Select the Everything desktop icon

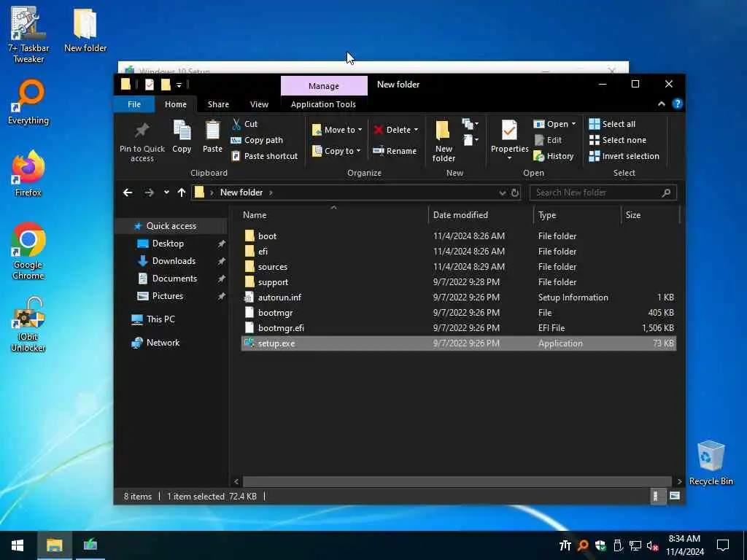pos(28,102)
